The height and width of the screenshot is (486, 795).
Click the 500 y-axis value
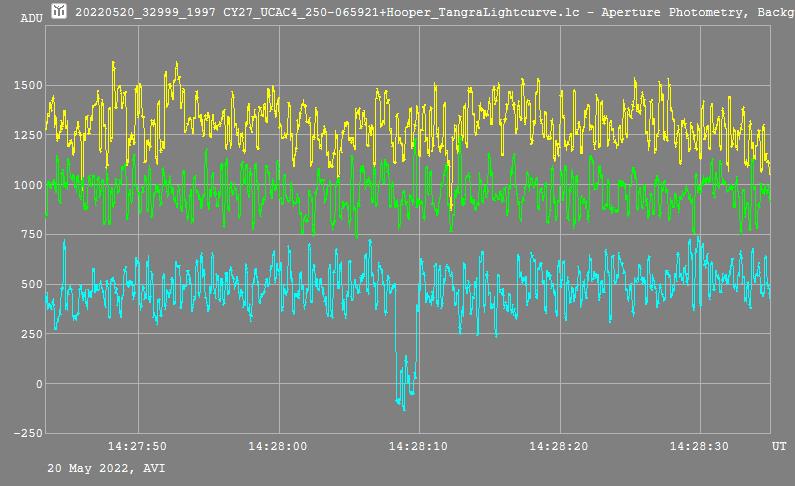point(32,284)
